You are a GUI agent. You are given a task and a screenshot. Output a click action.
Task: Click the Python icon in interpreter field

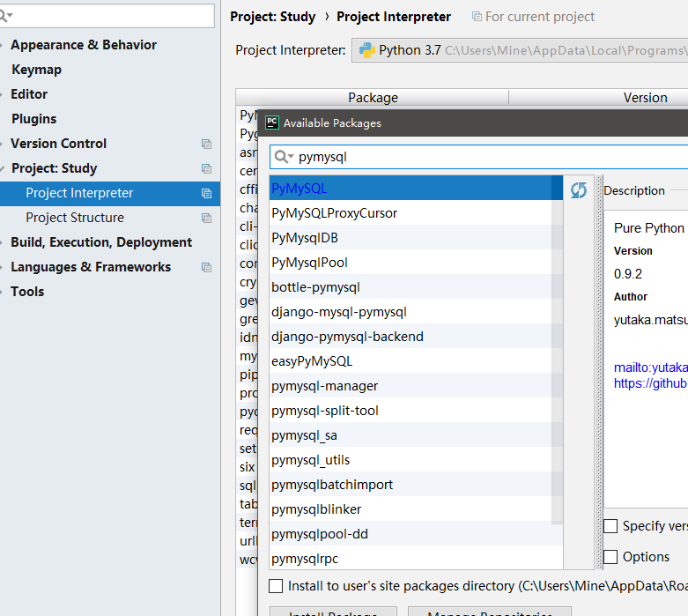pyautogui.click(x=366, y=50)
